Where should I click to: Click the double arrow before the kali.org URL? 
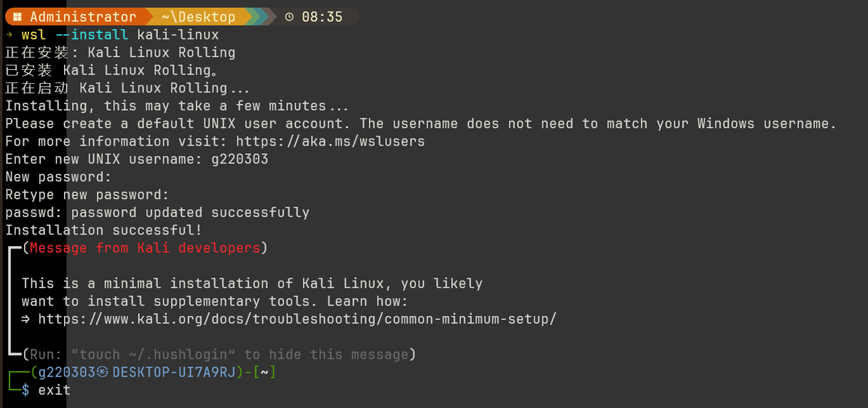(26, 319)
